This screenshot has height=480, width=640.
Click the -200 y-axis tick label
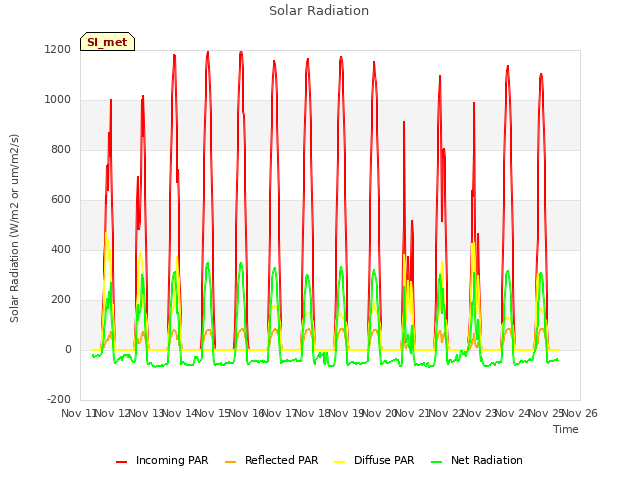pyautogui.click(x=59, y=400)
